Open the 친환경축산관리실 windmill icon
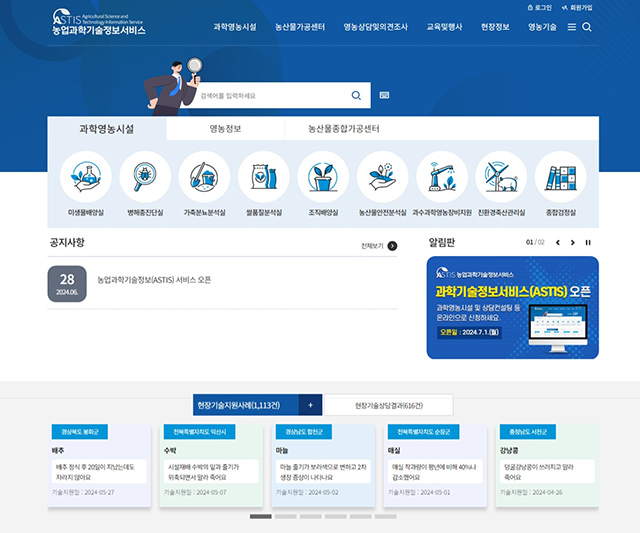640x533 pixels. tap(501, 177)
